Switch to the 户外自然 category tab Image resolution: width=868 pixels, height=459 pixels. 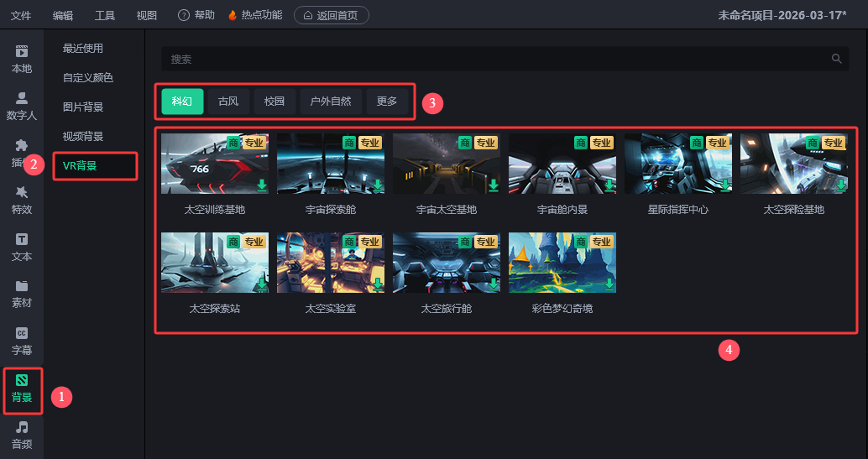331,102
